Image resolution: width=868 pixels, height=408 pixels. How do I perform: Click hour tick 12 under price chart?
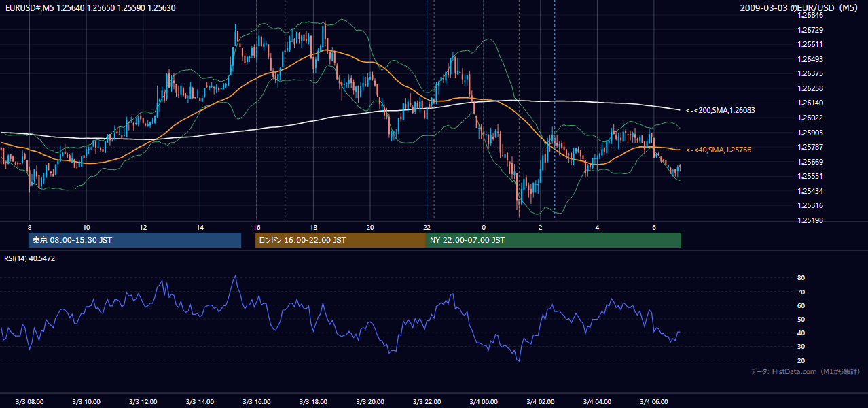[143, 227]
